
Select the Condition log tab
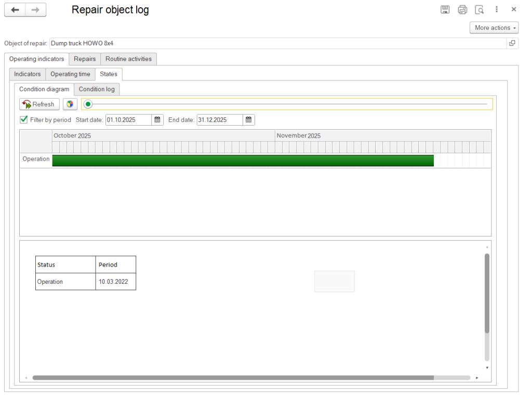97,89
